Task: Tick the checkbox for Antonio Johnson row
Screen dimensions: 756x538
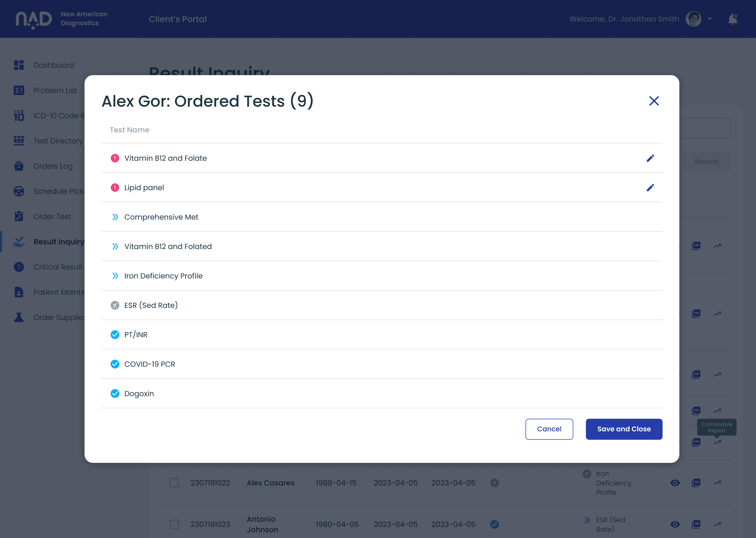Action: [x=175, y=524]
